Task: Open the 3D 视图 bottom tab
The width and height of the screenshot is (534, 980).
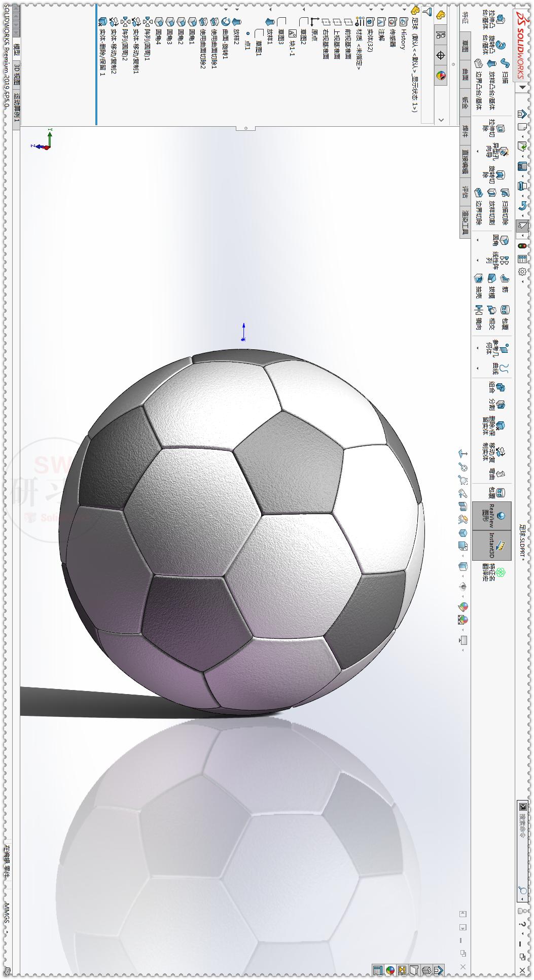Action: click(17, 75)
